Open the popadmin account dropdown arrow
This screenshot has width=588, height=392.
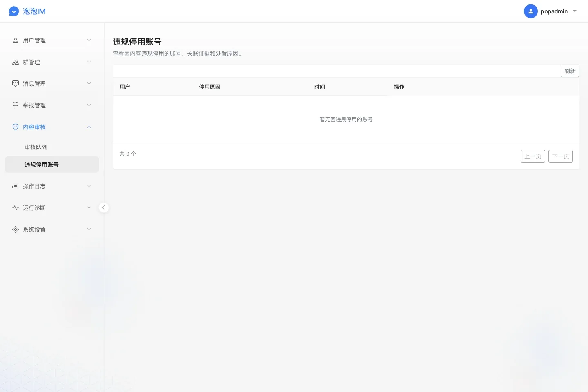click(x=575, y=11)
